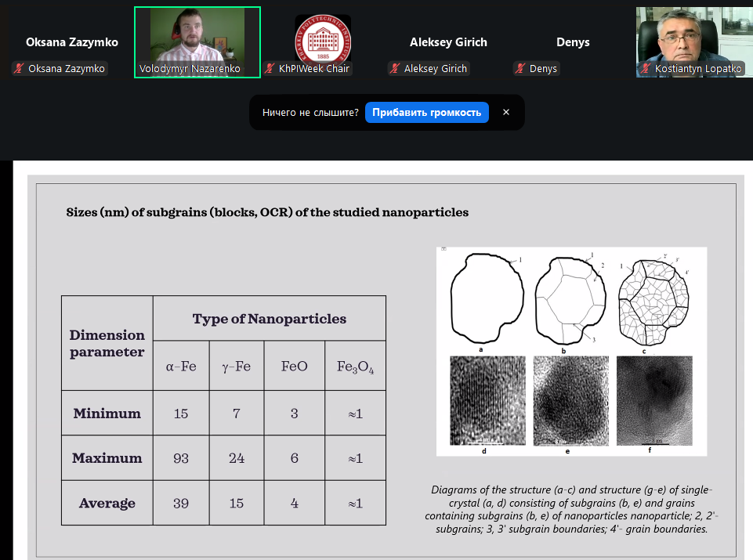The image size is (753, 560).
Task: Click the Minimum Fe3O4 value ≈1
Action: point(356,414)
